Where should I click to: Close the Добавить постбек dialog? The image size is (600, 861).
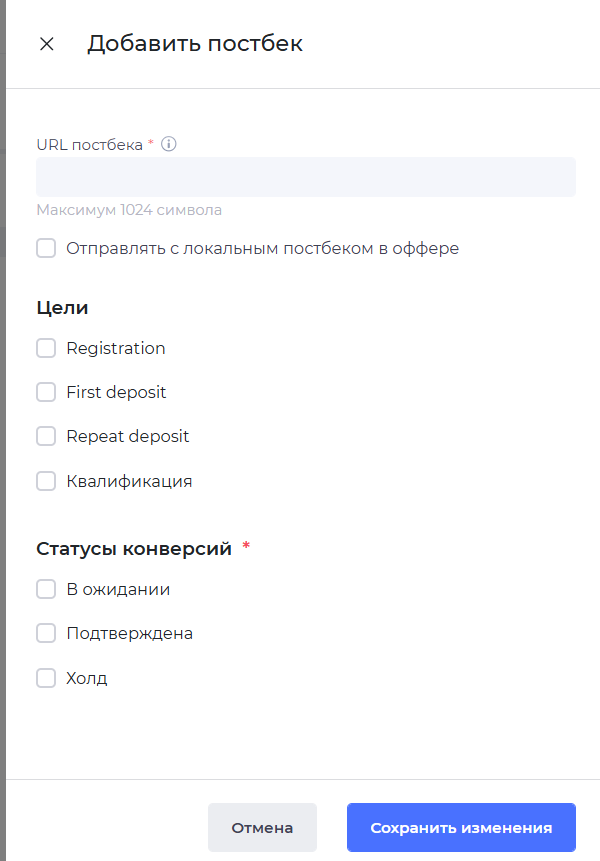[x=46, y=44]
